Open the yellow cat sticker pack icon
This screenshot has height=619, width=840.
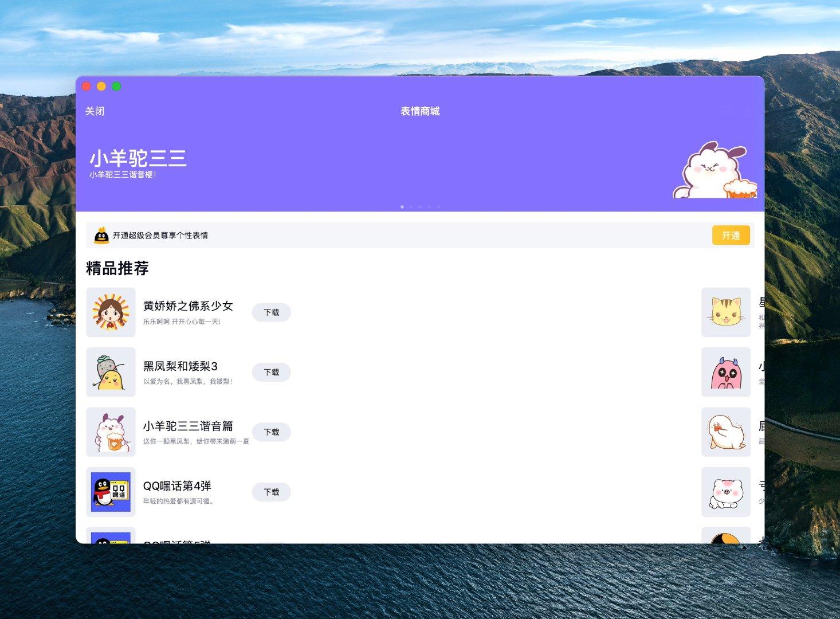click(x=726, y=312)
